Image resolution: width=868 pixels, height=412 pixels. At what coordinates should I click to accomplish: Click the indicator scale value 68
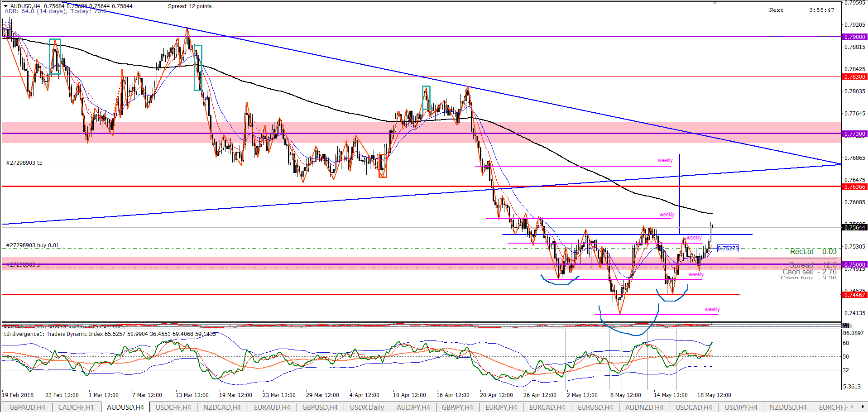(845, 343)
